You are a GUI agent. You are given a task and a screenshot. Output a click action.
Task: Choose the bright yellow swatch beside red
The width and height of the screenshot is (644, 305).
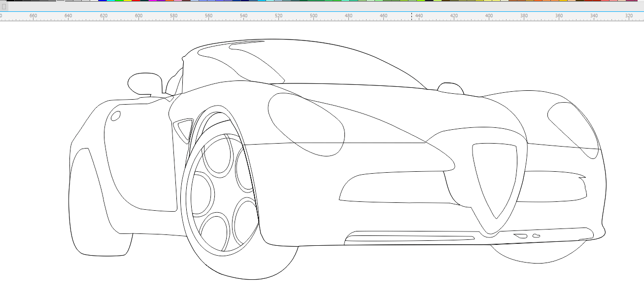[x=127, y=0]
